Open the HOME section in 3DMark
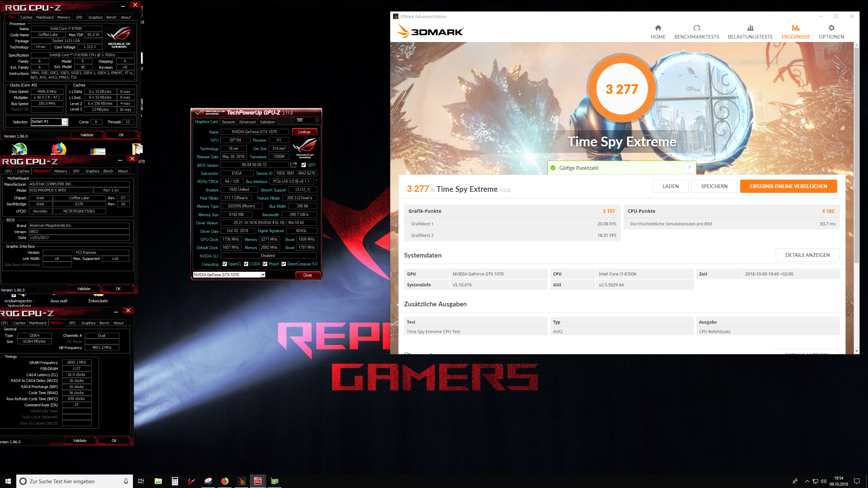868x488 pixels. (x=658, y=32)
